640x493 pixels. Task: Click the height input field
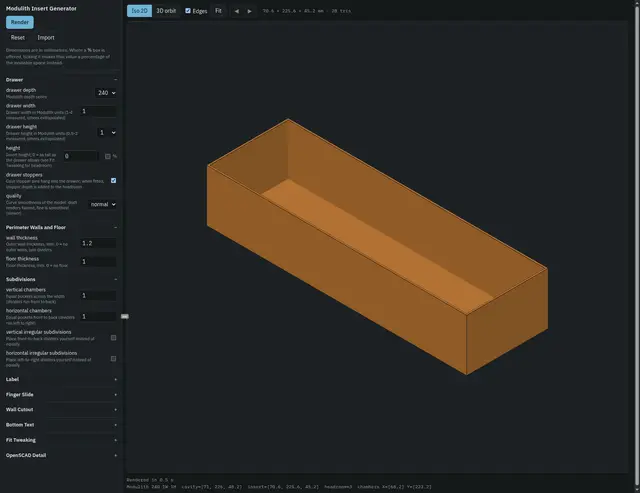point(81,156)
